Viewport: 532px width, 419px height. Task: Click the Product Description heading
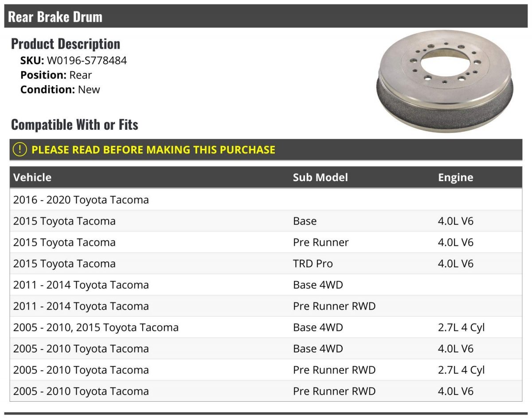(x=66, y=44)
